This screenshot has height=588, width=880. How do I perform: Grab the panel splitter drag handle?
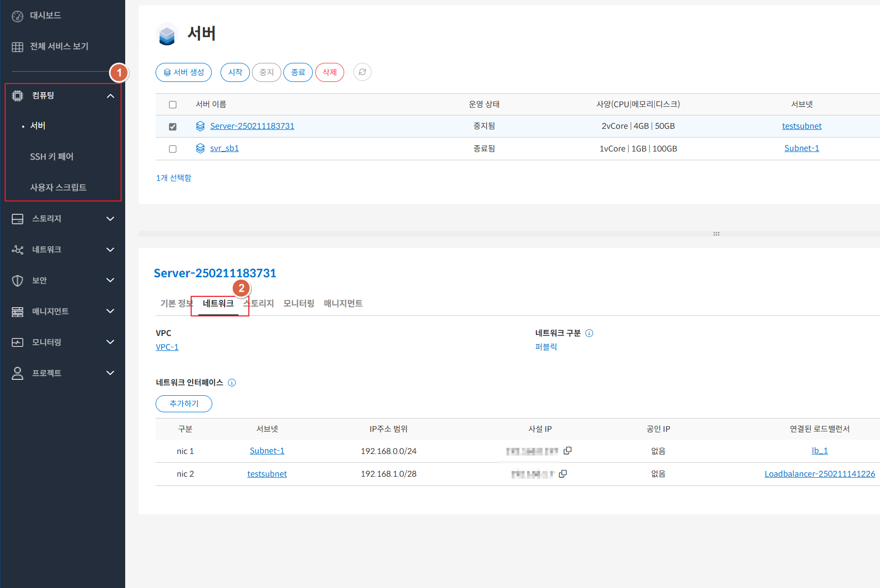tap(716, 234)
